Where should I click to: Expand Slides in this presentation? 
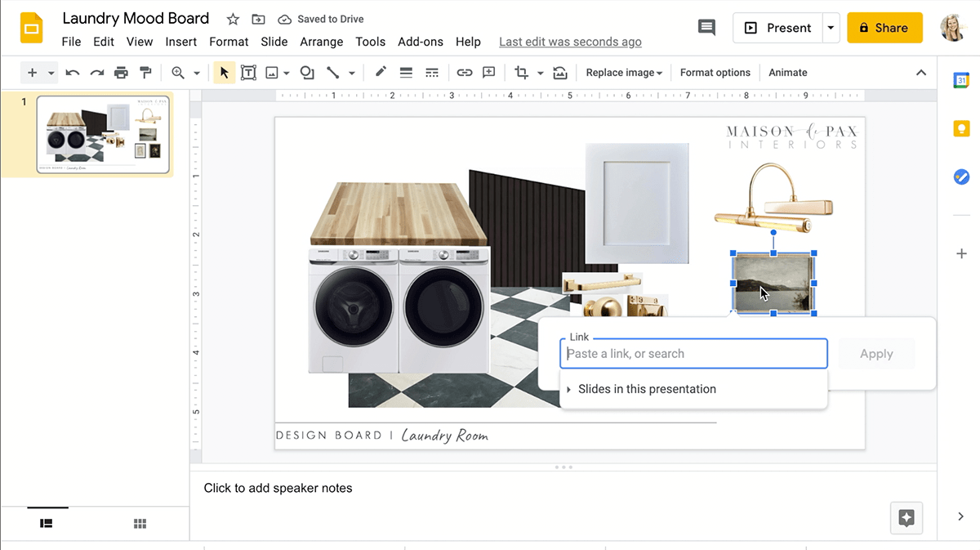pos(647,389)
